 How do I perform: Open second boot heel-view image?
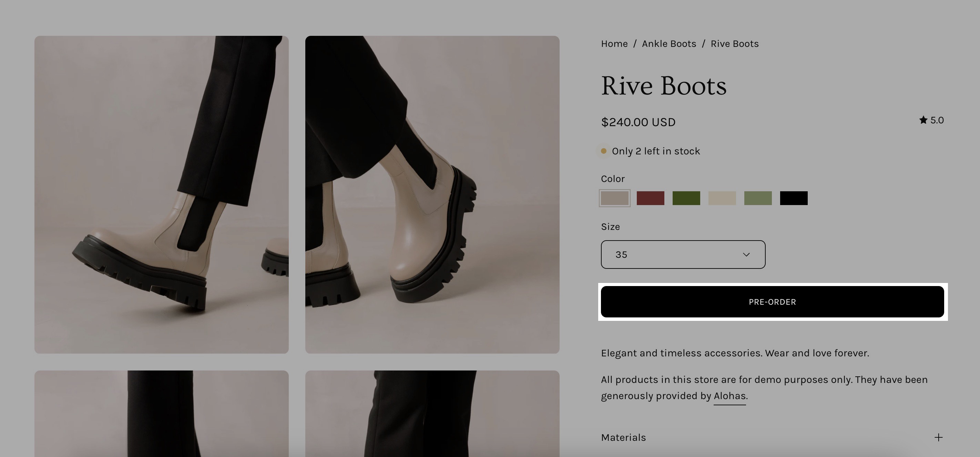(432, 194)
